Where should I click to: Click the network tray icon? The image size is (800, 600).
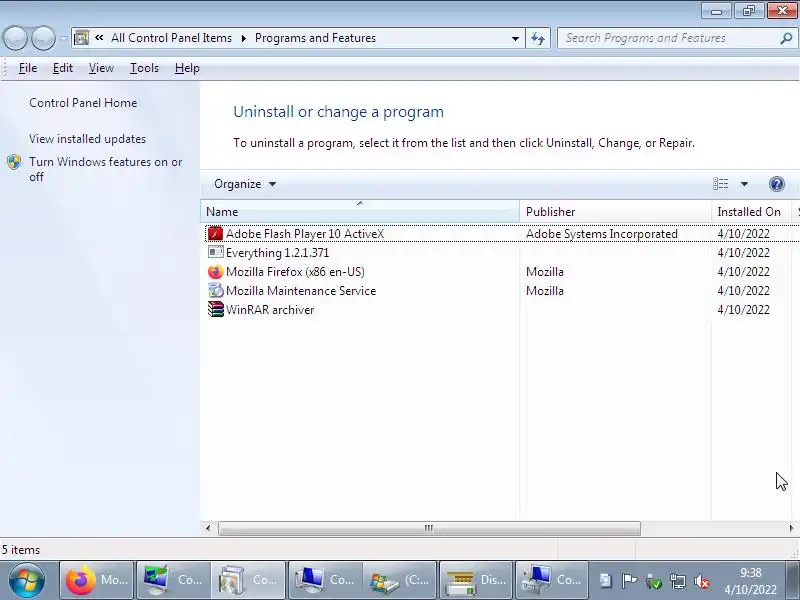point(678,581)
